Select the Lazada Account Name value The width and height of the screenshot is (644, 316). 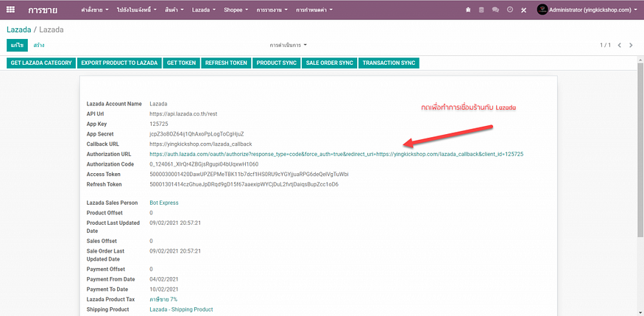coord(158,104)
